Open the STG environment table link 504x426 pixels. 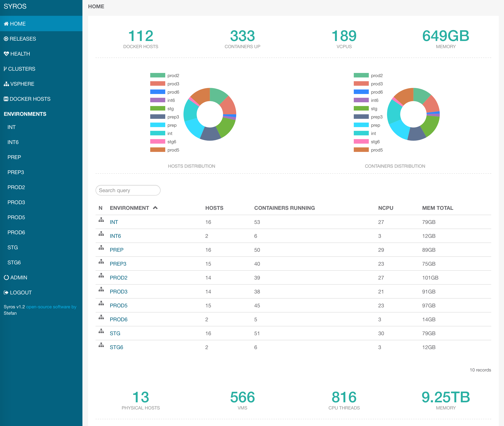(115, 333)
